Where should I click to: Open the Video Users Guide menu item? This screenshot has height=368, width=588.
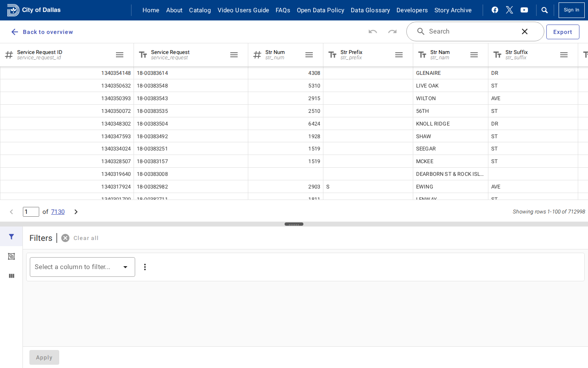click(x=243, y=10)
